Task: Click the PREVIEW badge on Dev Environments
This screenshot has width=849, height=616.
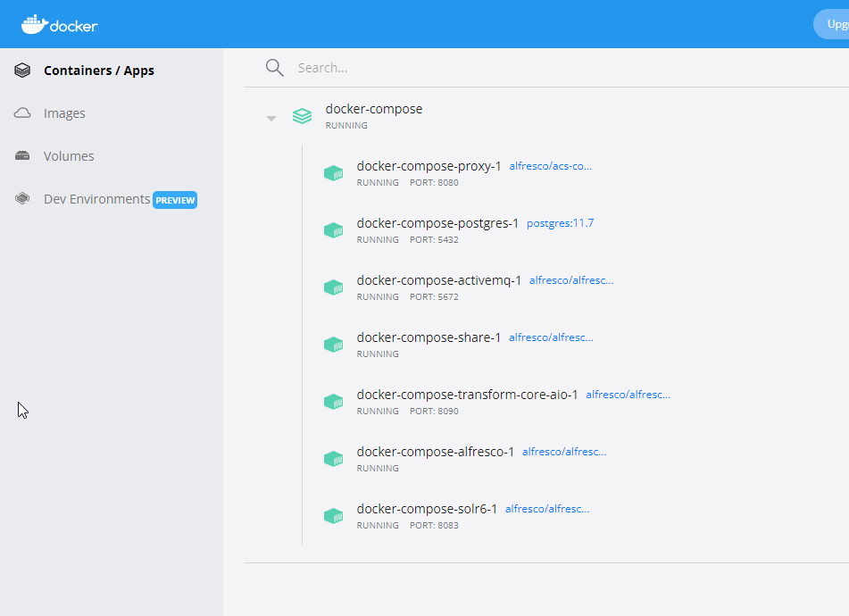Action: click(x=175, y=199)
